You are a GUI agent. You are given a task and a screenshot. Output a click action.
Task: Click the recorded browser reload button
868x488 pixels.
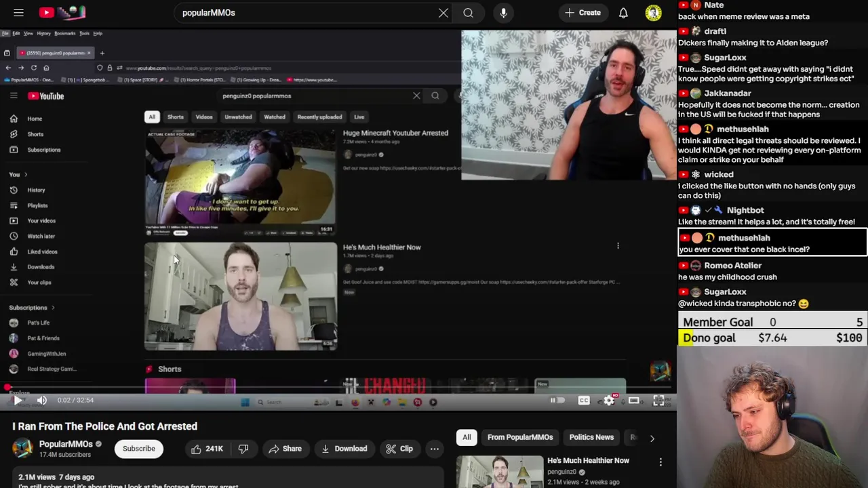click(x=33, y=68)
